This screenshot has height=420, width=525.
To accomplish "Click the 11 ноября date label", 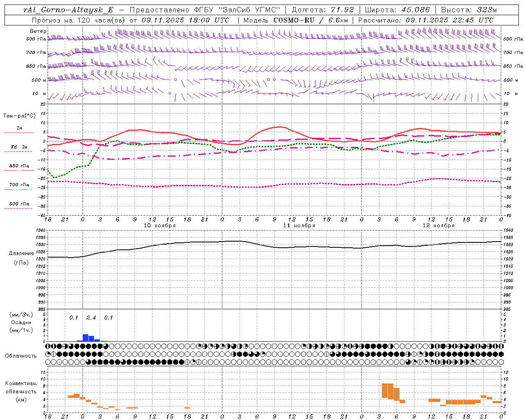I will [299, 226].
